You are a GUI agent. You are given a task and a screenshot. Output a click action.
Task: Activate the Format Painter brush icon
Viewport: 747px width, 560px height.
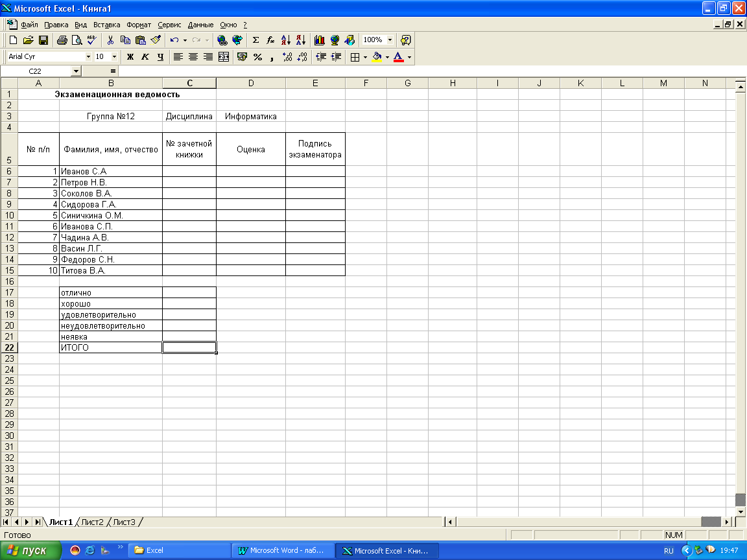pyautogui.click(x=156, y=40)
